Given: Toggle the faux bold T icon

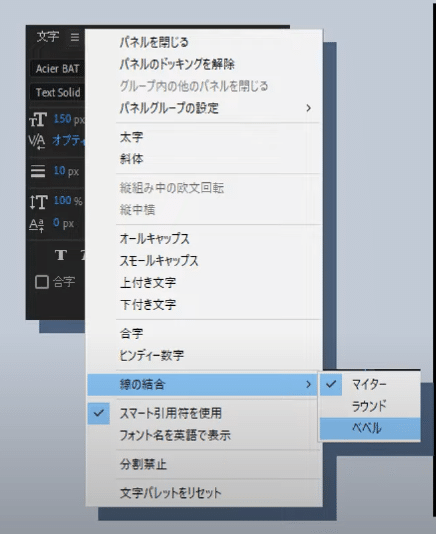Looking at the screenshot, I should click(x=61, y=255).
